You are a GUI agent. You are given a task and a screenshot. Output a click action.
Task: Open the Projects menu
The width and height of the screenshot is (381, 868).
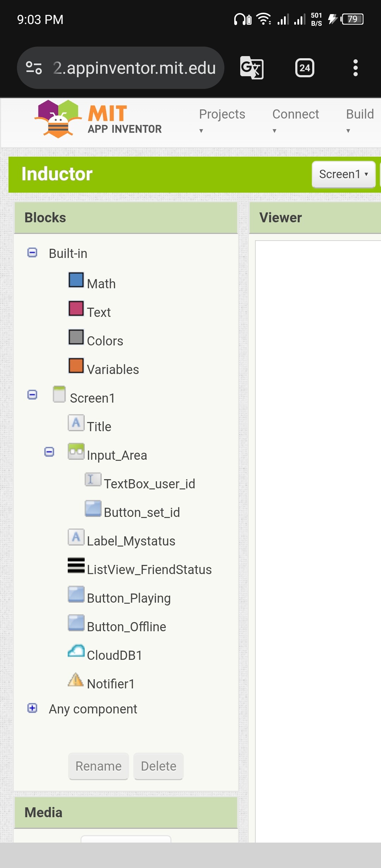[x=222, y=119]
